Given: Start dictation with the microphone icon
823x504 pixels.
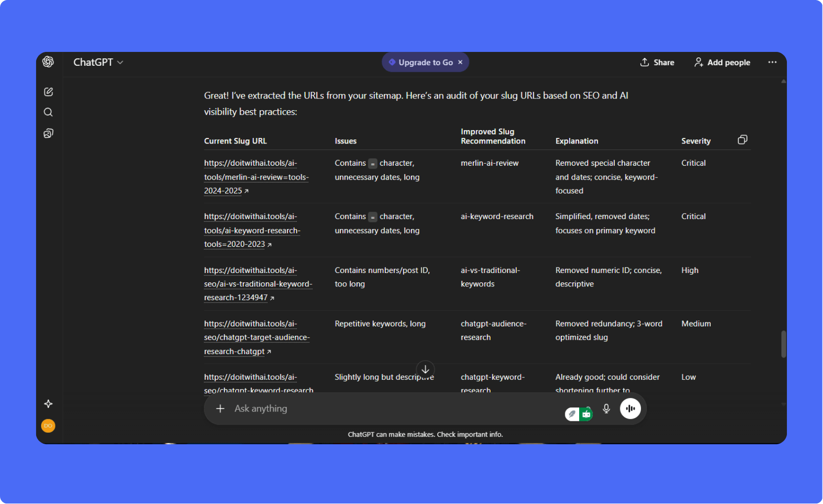Looking at the screenshot, I should tap(606, 409).
